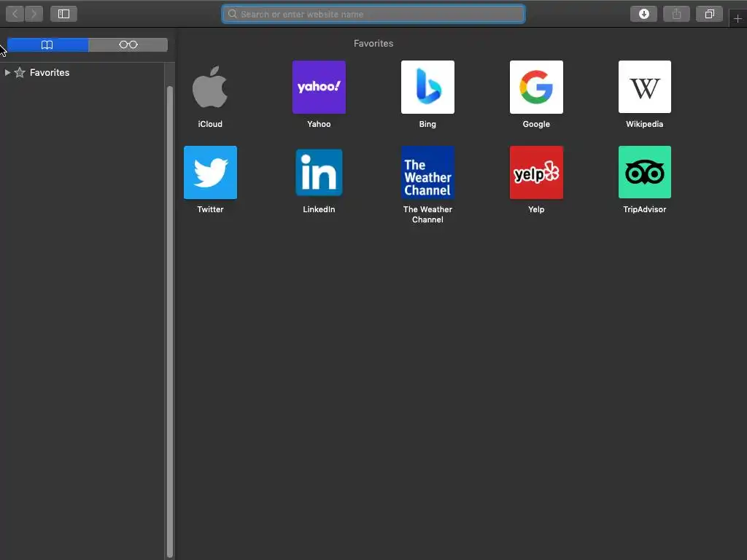Focus the search or website address field
This screenshot has height=560, width=747.
[373, 15]
